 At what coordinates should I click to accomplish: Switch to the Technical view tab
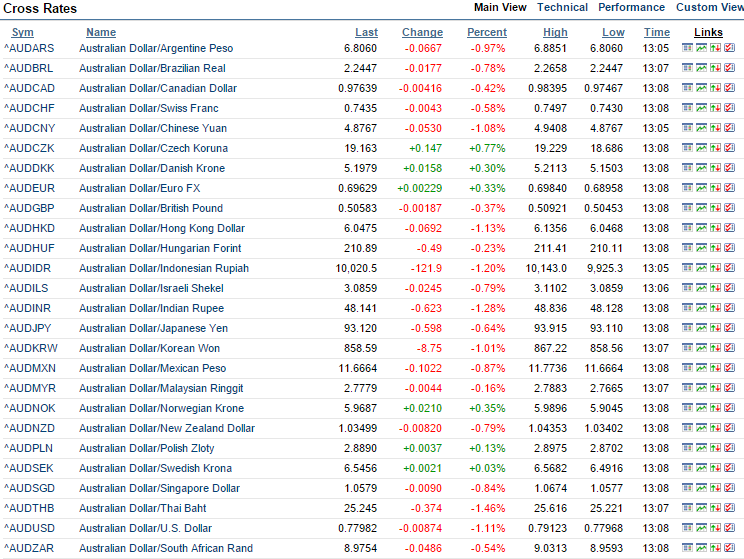pyautogui.click(x=562, y=7)
